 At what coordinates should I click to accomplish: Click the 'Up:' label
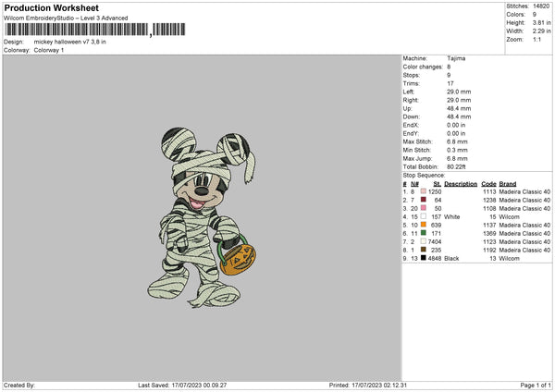(x=407, y=108)
